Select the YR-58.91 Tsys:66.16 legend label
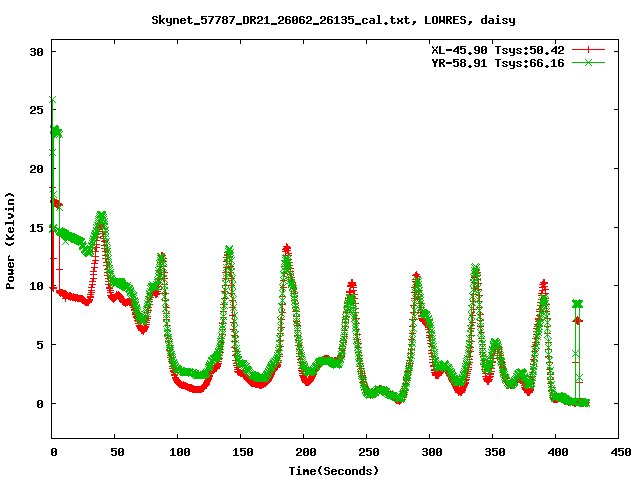The image size is (640, 480). [498, 62]
